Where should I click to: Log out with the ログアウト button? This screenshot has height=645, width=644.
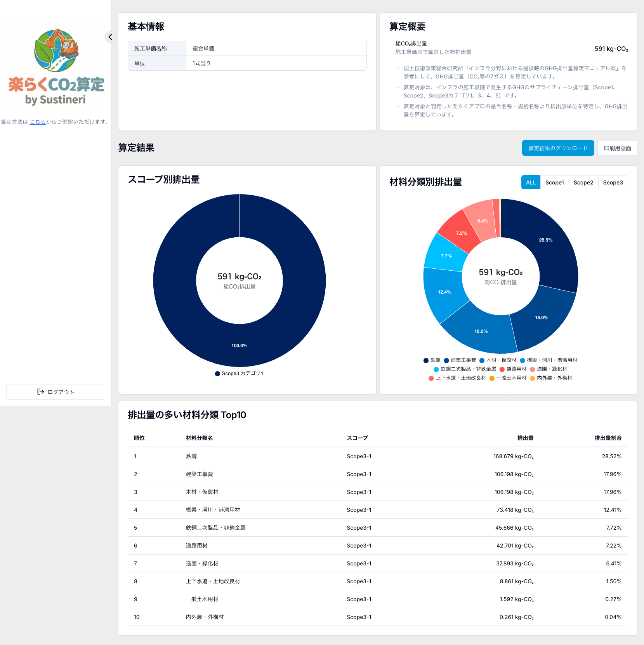tap(56, 392)
